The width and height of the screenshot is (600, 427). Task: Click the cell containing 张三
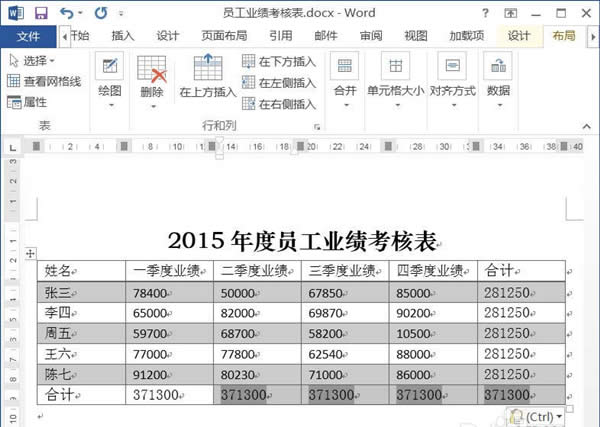click(82, 292)
